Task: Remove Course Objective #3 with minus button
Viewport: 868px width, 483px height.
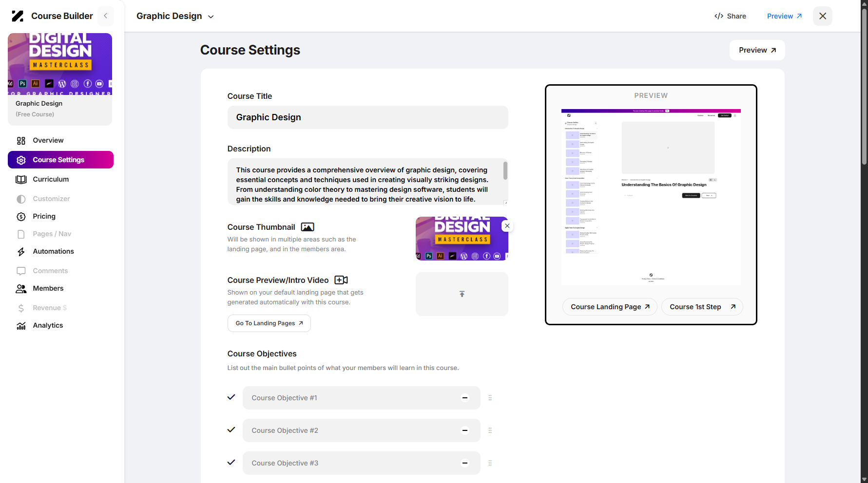Action: 465,463
